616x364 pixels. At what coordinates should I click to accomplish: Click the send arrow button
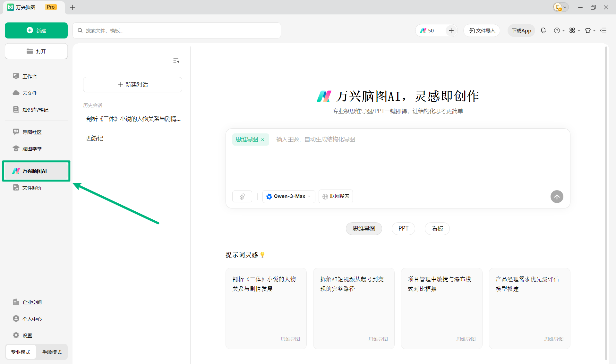[x=557, y=197]
